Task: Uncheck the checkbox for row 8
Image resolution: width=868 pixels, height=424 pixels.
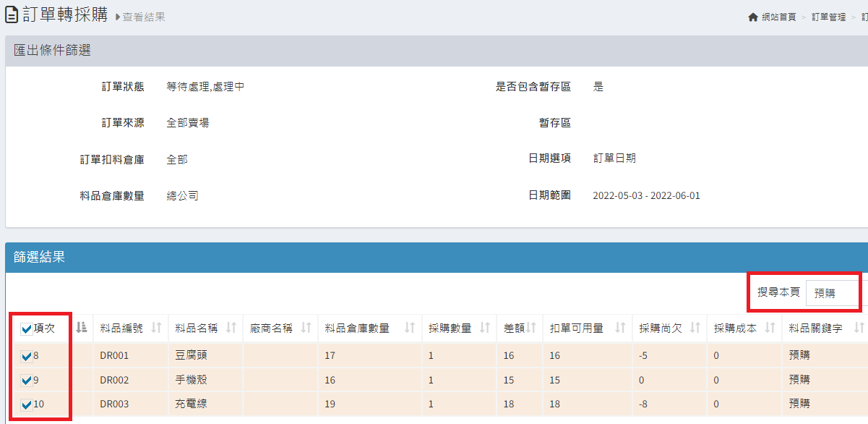Action: click(x=27, y=356)
